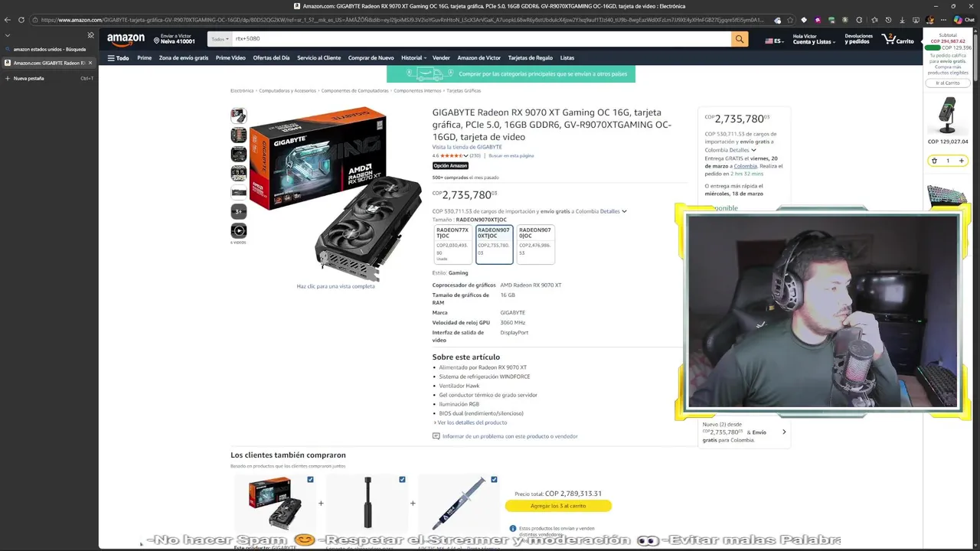Collapse the tab groups chevron in sidebar
This screenshot has width=980, height=551.
pyautogui.click(x=8, y=34)
